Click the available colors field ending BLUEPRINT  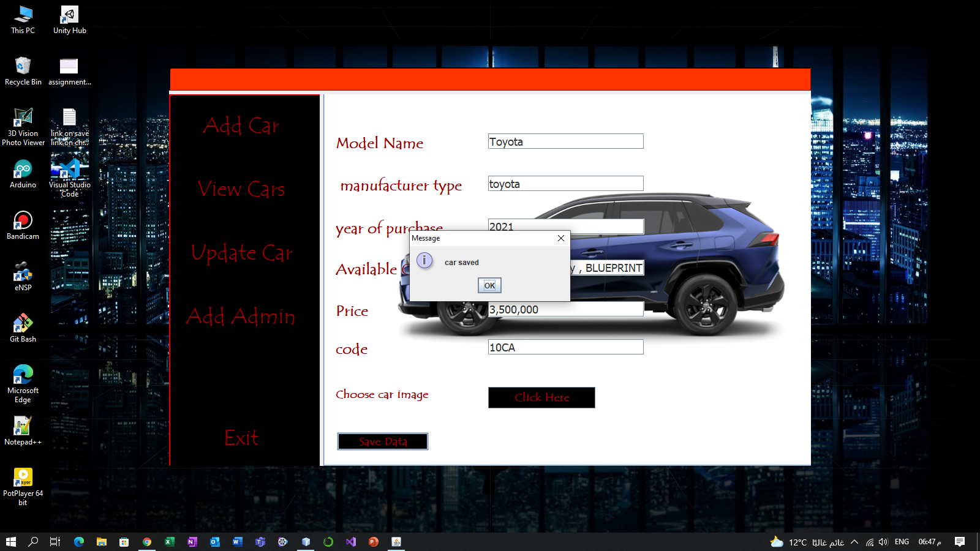click(x=607, y=268)
